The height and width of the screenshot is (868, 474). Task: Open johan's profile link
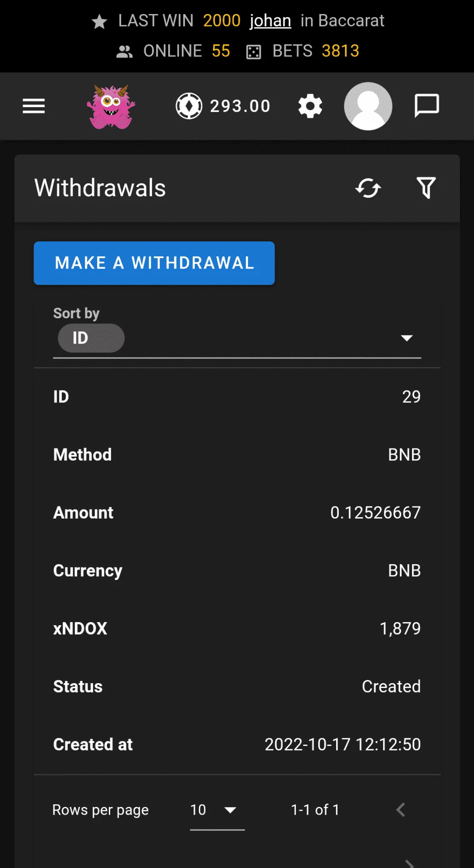[270, 21]
